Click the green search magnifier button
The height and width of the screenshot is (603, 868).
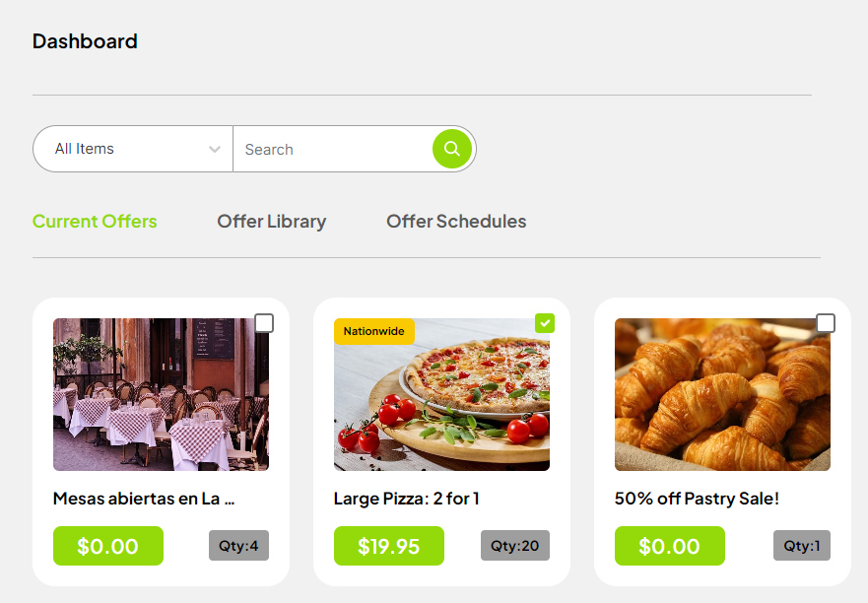[452, 149]
